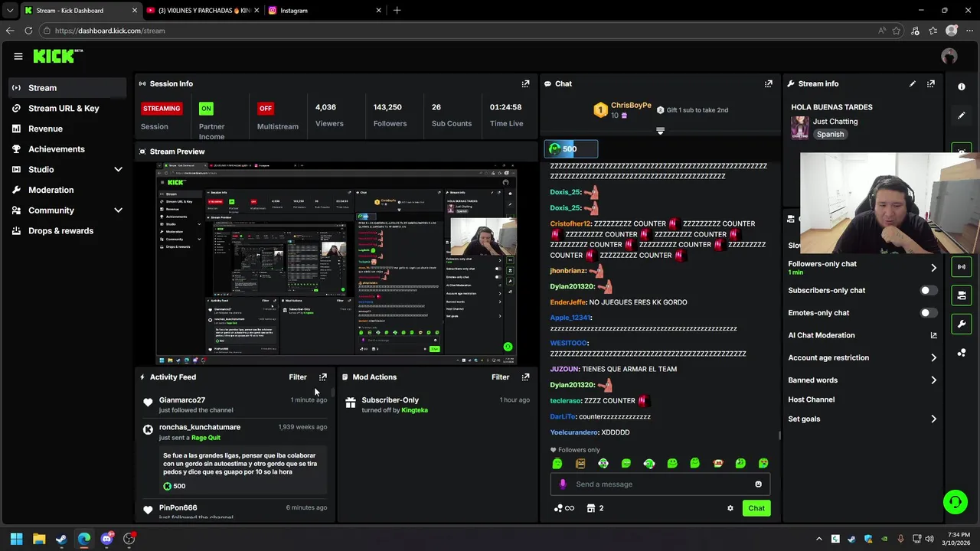Image resolution: width=980 pixels, height=551 pixels.
Task: Filter the Activity Feed
Action: point(298,377)
